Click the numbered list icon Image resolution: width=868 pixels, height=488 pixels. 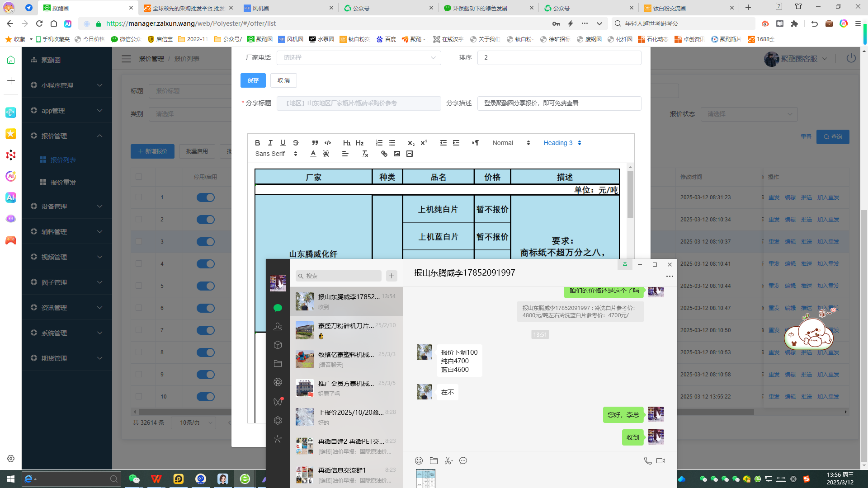point(379,143)
